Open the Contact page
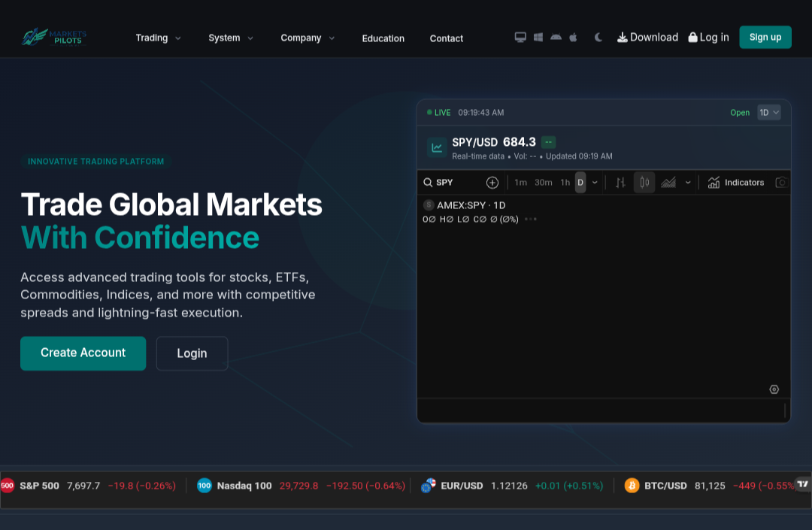Screen dimensions: 812x530 447,38
